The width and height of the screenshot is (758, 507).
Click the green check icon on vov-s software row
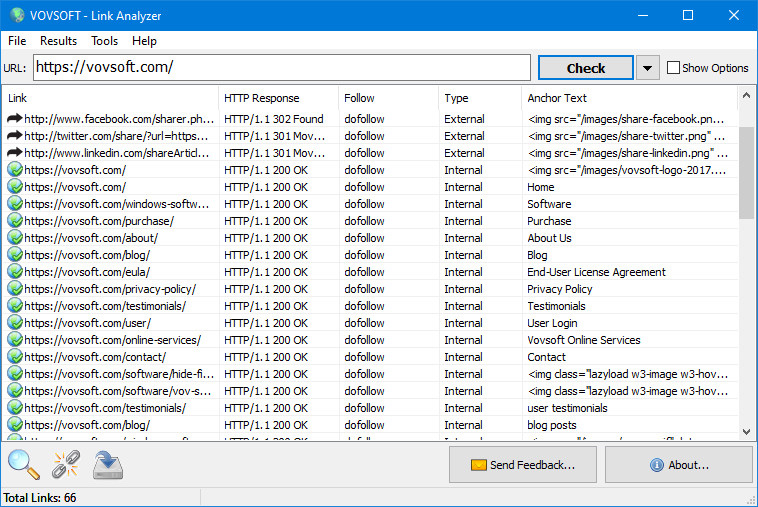15,391
